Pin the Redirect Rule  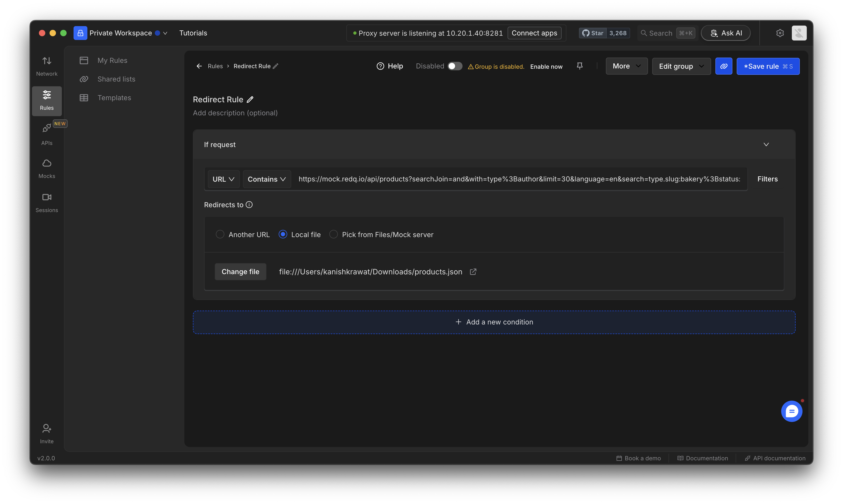pos(579,66)
